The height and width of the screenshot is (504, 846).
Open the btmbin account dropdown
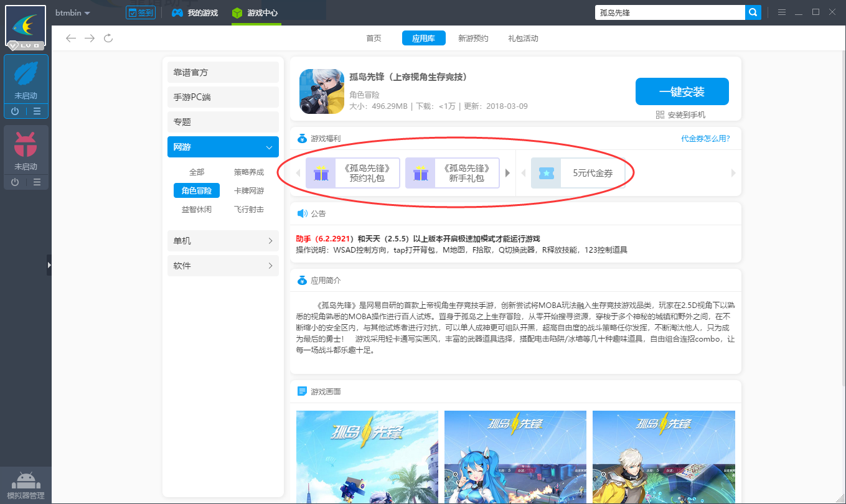[72, 13]
